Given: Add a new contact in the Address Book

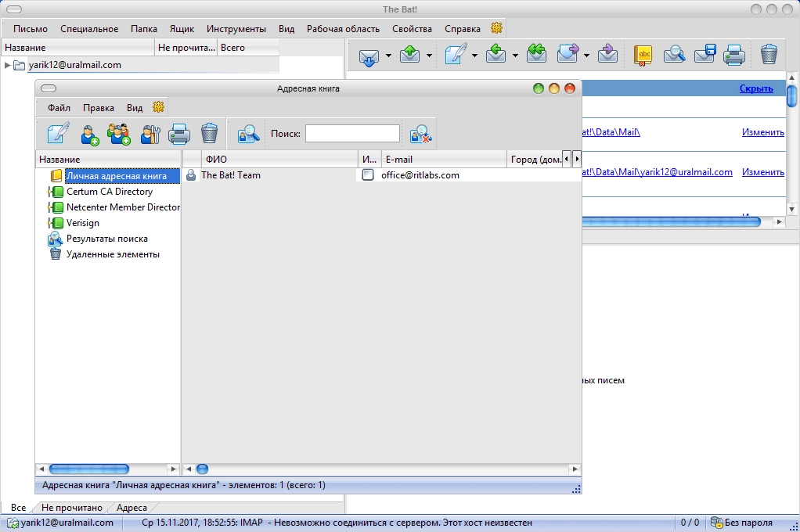Looking at the screenshot, I should (89, 134).
